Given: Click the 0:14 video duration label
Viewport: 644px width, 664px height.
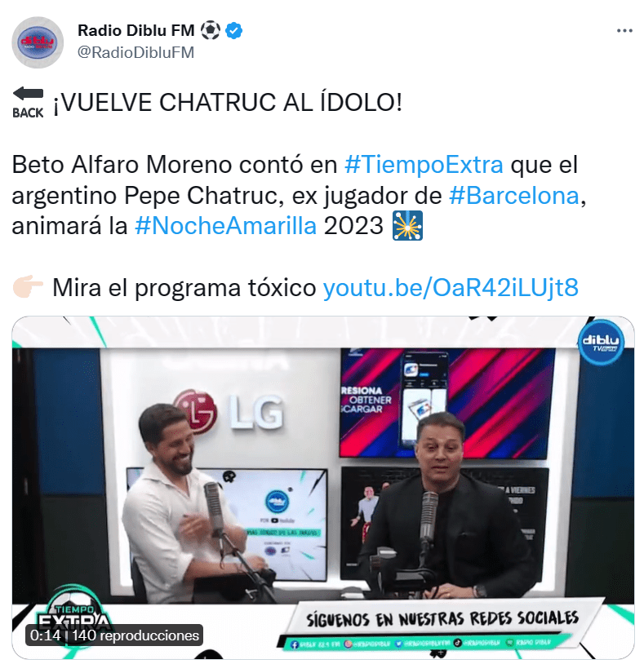Looking at the screenshot, I should pyautogui.click(x=46, y=635).
